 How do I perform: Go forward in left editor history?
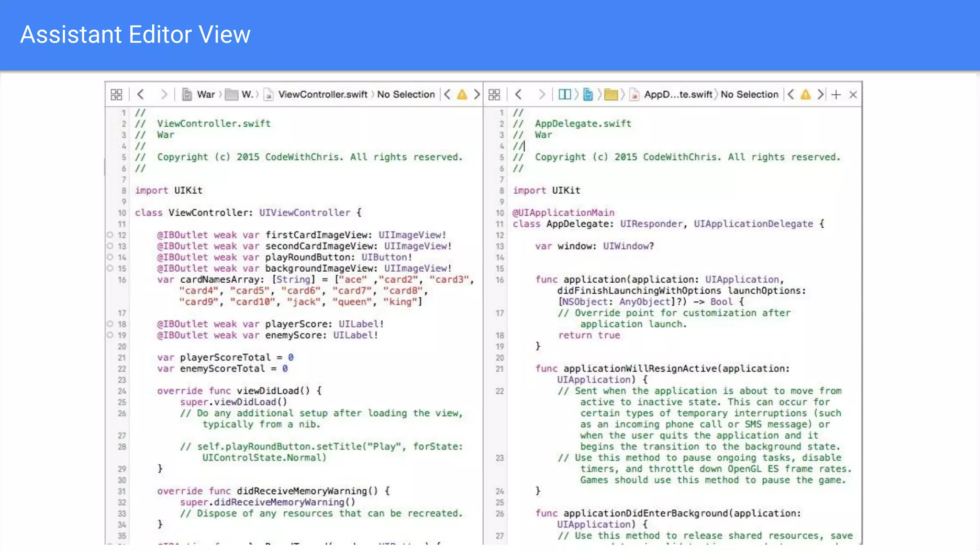(164, 94)
